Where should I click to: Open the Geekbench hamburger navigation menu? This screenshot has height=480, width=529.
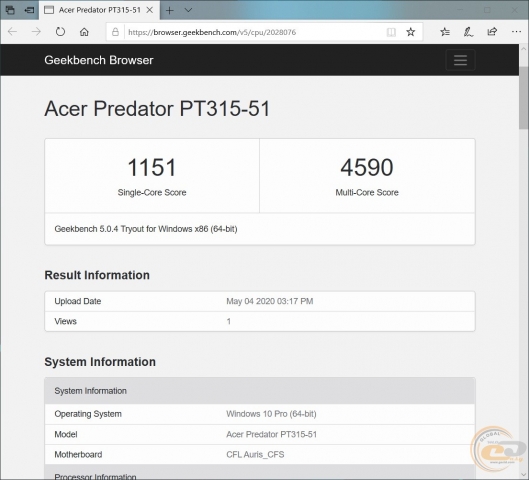click(x=460, y=60)
